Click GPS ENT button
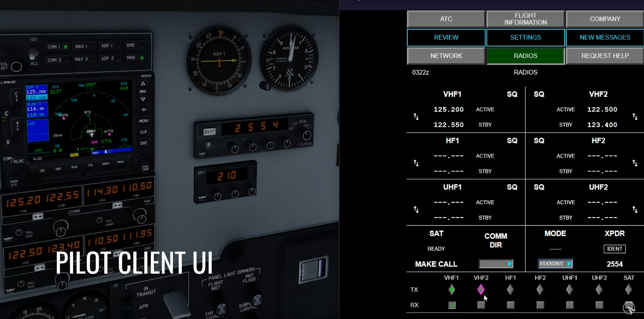 click(x=144, y=143)
